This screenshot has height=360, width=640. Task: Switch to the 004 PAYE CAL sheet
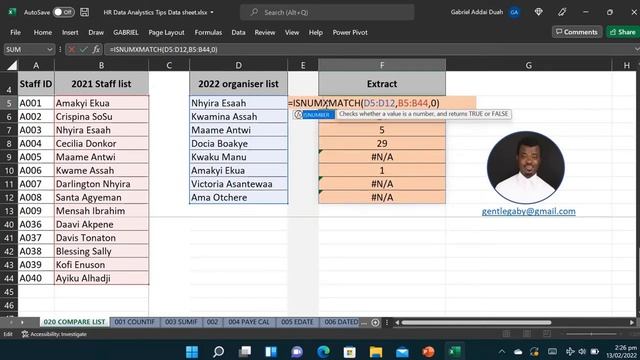249,322
